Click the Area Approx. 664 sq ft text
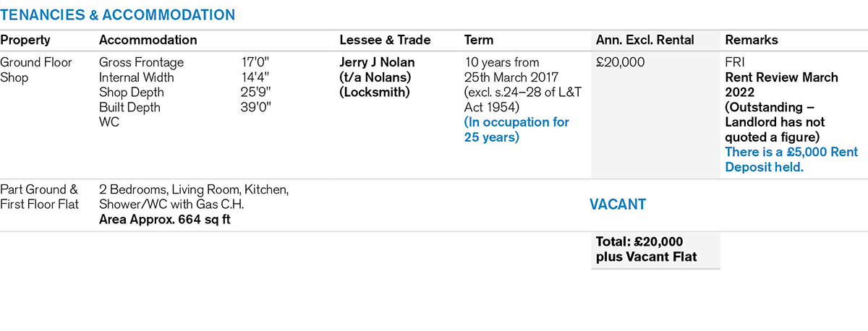The width and height of the screenshot is (868, 331). pyautogui.click(x=164, y=220)
